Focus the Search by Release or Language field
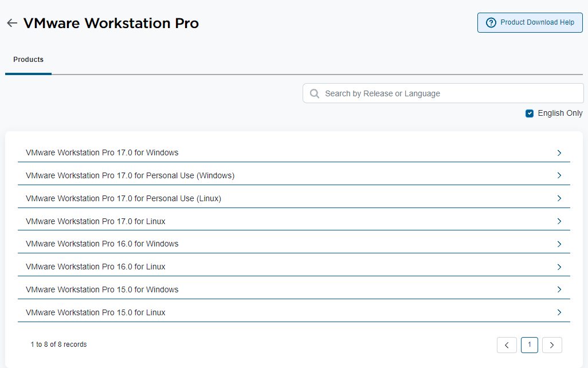Image resolution: width=588 pixels, height=368 pixels. point(443,93)
